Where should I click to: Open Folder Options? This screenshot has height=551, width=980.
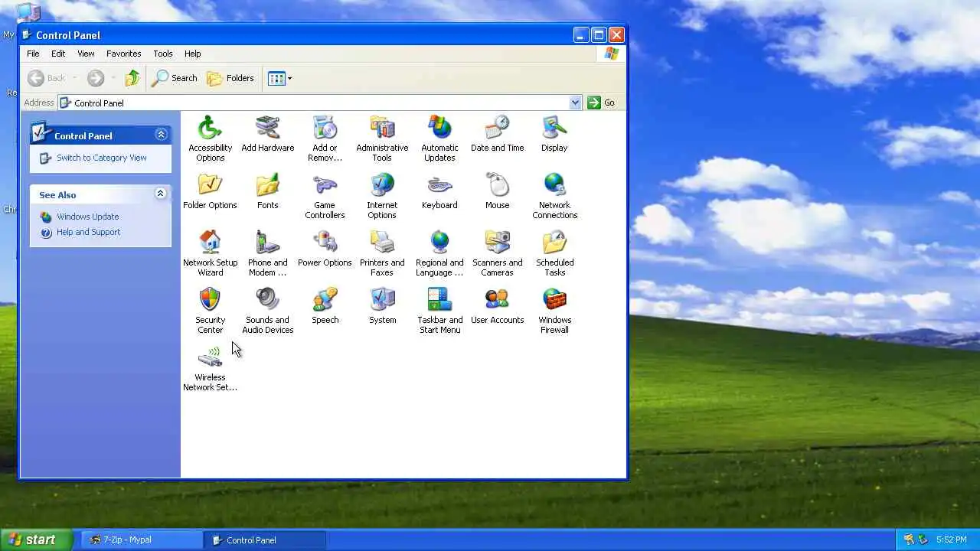(210, 191)
